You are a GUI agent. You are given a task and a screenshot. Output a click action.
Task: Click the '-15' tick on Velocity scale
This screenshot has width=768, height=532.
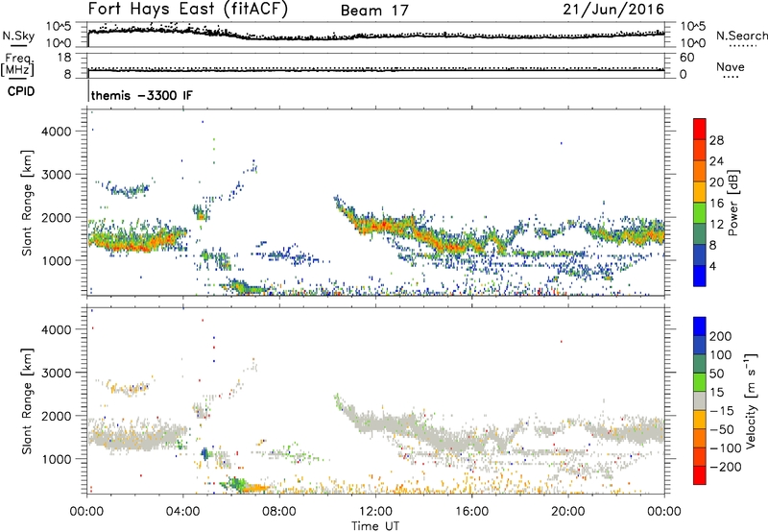click(x=722, y=411)
